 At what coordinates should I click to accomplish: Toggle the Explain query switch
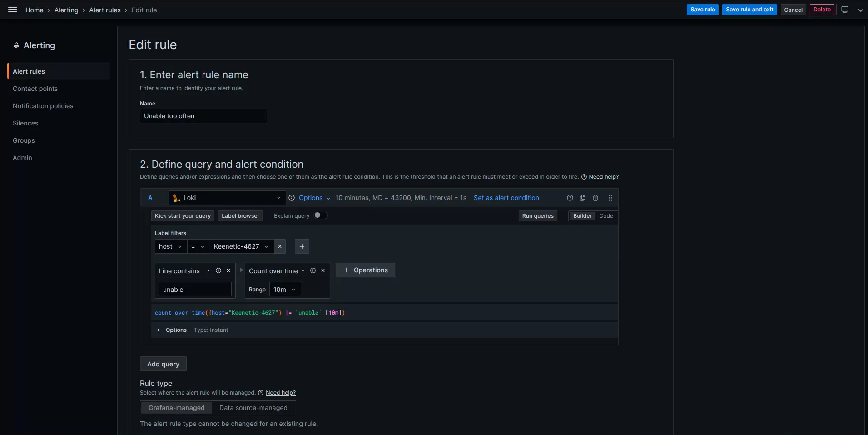pos(321,215)
